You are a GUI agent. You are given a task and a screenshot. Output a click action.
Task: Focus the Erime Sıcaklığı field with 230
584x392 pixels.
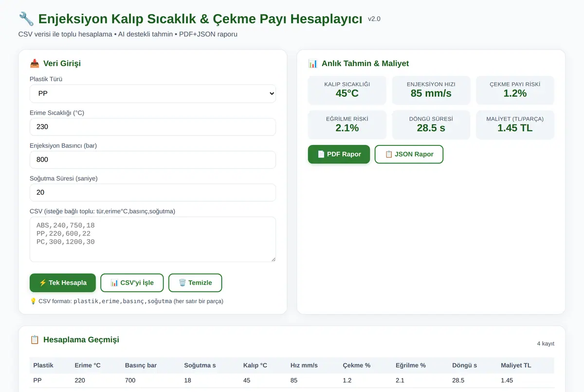tap(153, 127)
